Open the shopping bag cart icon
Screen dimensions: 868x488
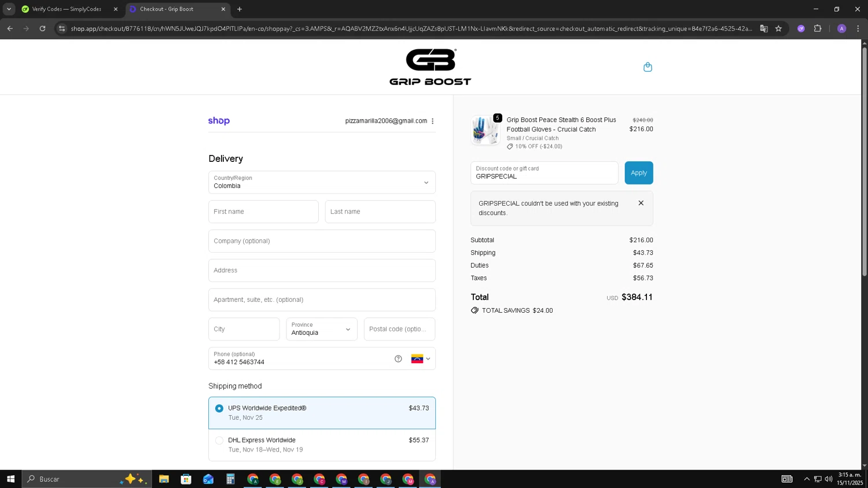648,67
